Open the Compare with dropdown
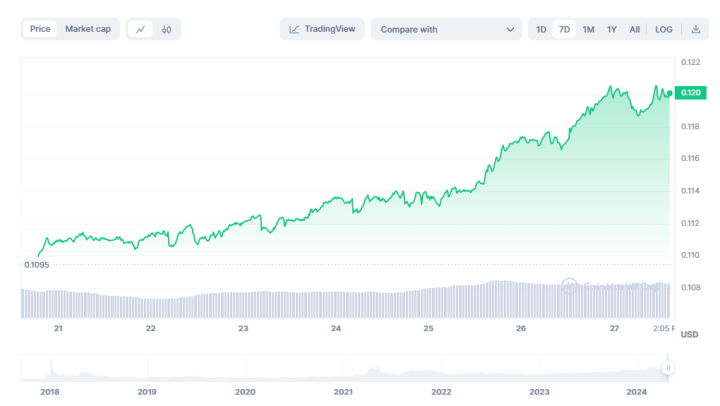 [x=445, y=29]
